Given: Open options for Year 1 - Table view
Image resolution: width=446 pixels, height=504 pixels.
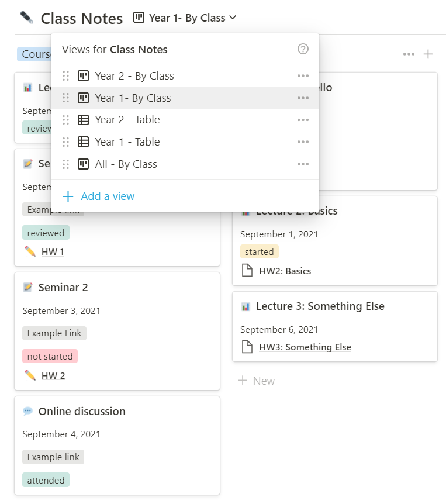Looking at the screenshot, I should [303, 142].
